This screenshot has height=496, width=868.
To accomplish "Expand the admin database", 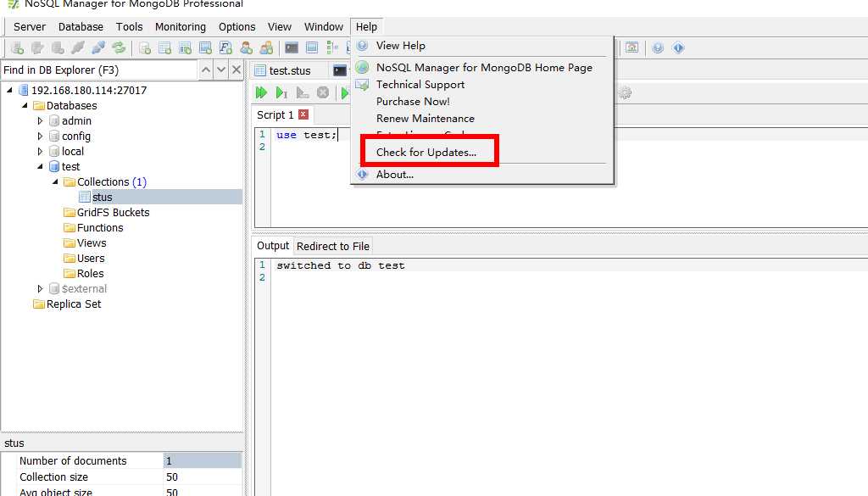I will tap(40, 120).
